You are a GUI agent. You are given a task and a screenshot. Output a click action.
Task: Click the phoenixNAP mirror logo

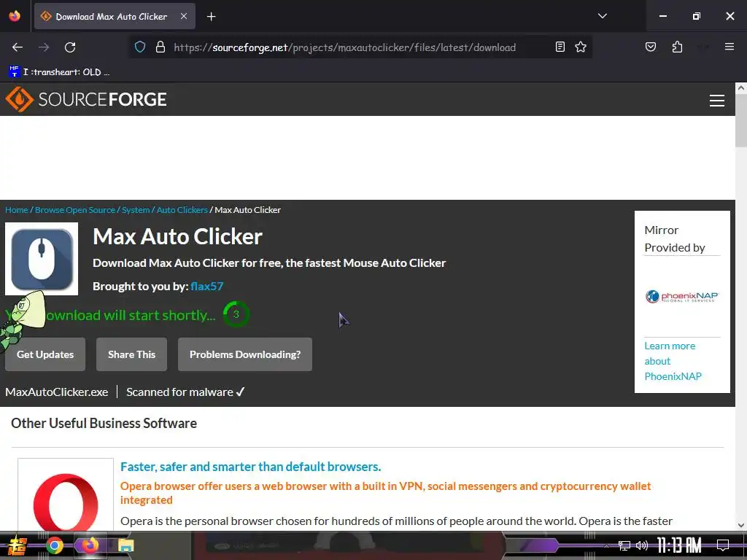[682, 296]
